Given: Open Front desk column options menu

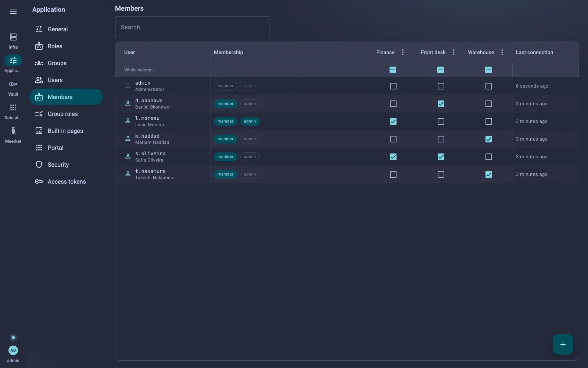Looking at the screenshot, I should (x=453, y=52).
